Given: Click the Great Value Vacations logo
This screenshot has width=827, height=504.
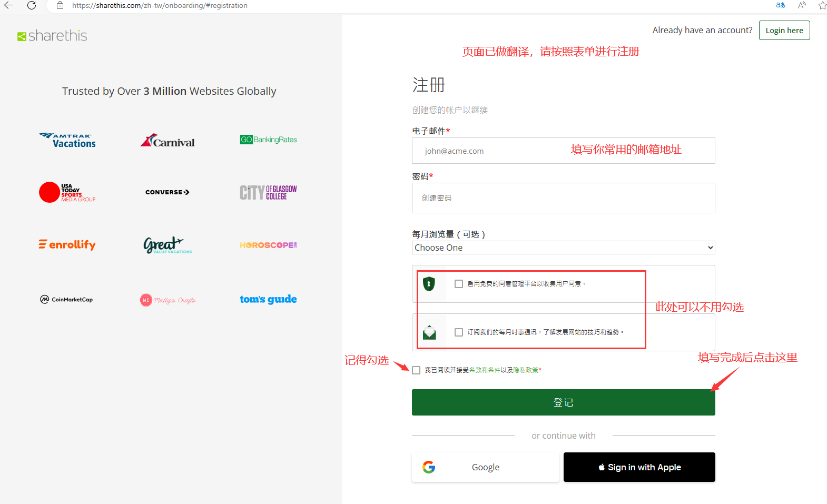Looking at the screenshot, I should 168,245.
